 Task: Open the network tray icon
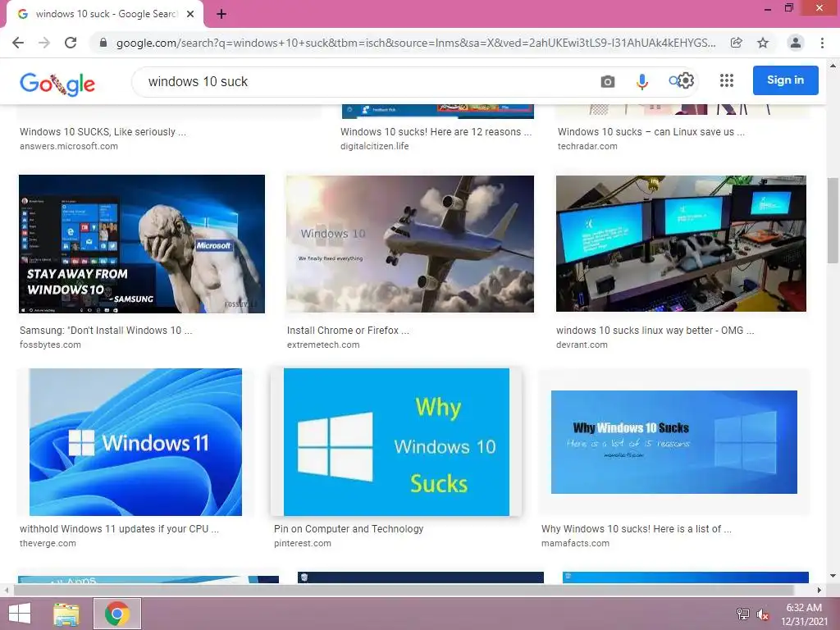[x=743, y=614]
